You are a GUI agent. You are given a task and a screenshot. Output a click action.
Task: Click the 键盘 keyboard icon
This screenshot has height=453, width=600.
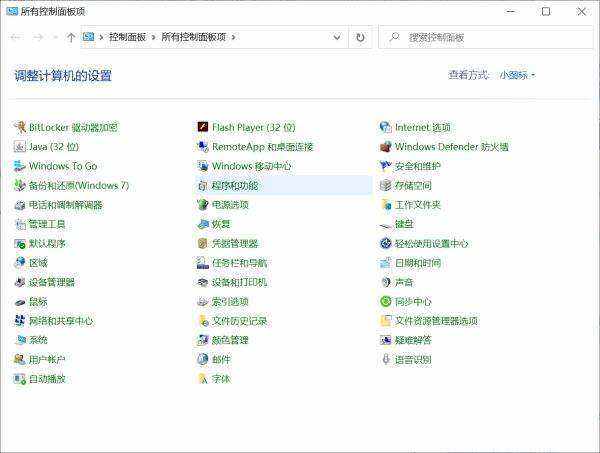385,226
